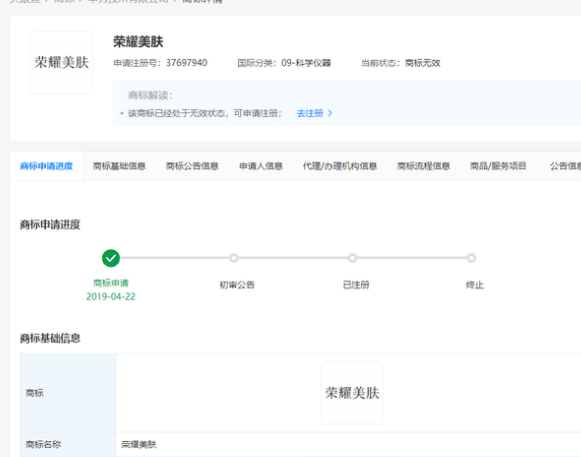The height and width of the screenshot is (457, 581).
Task: Click the 商标申请进度 section heading
Action: [50, 225]
